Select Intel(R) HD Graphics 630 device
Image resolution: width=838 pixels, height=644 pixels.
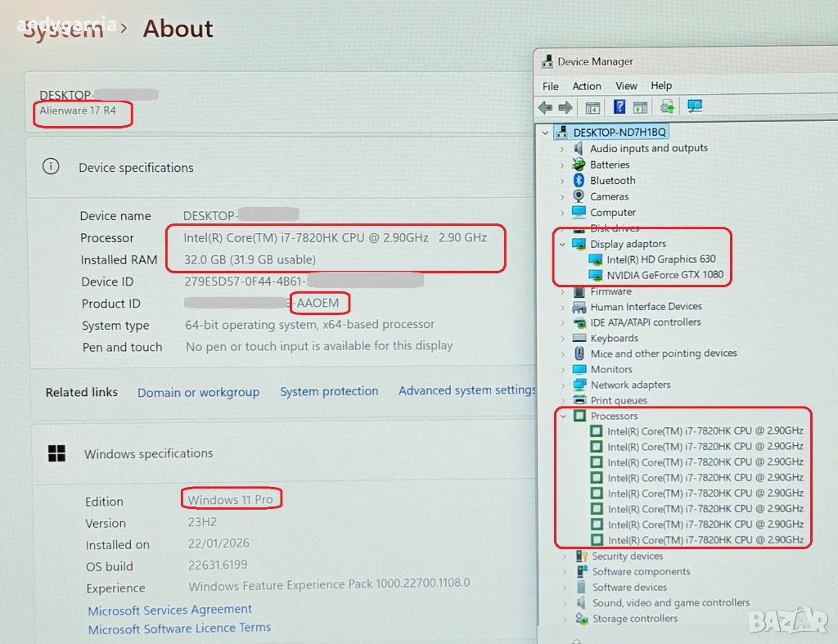pyautogui.click(x=661, y=259)
